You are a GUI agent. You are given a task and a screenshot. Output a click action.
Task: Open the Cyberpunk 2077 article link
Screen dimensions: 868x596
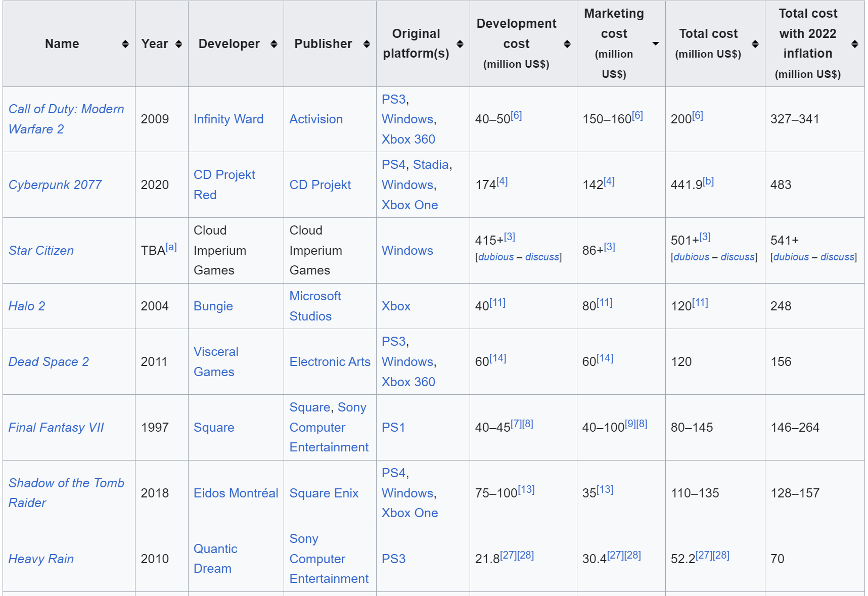[x=55, y=185]
